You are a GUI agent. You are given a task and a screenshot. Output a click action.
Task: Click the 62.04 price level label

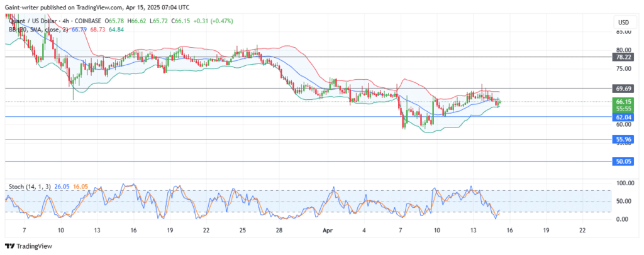pos(623,117)
